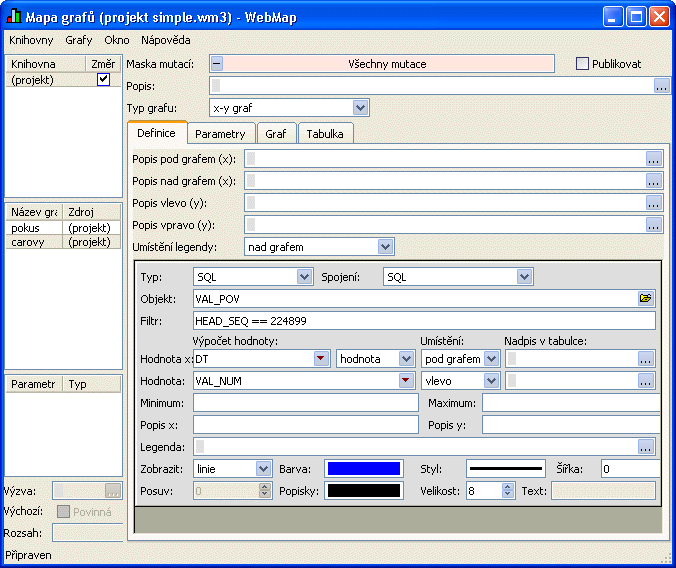Open the Umístění legendy dropdown
The width and height of the screenshot is (676, 568).
coord(385,246)
